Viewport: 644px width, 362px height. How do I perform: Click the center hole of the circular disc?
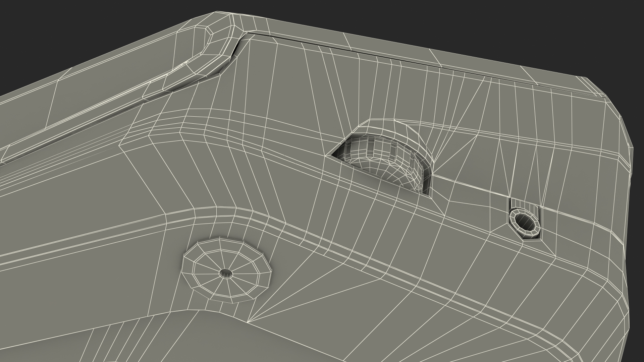[x=226, y=273]
